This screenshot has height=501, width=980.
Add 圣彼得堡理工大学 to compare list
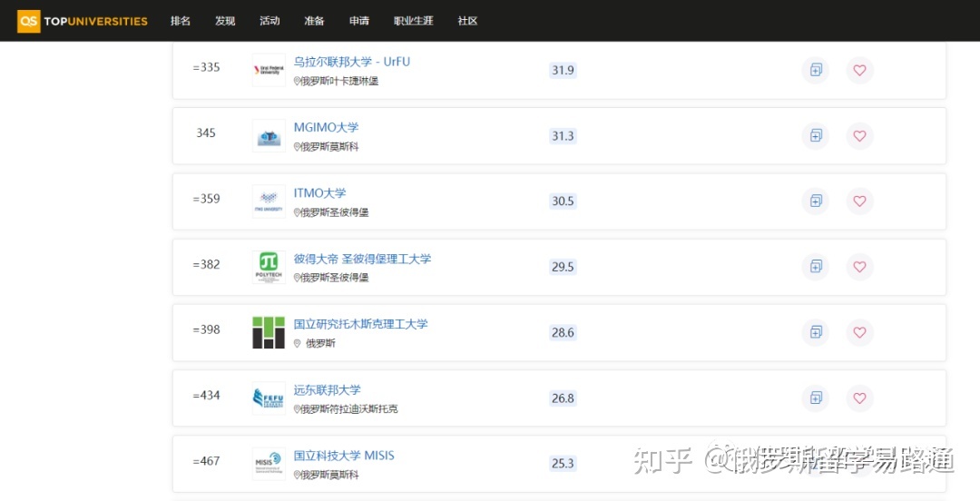click(816, 267)
